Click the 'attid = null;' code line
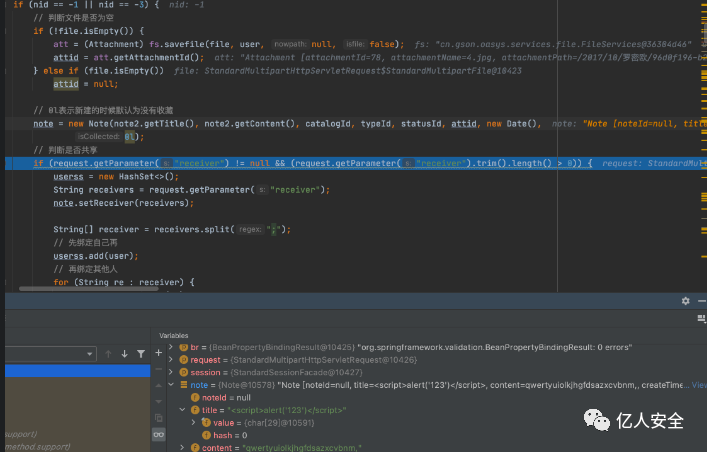 pos(86,84)
